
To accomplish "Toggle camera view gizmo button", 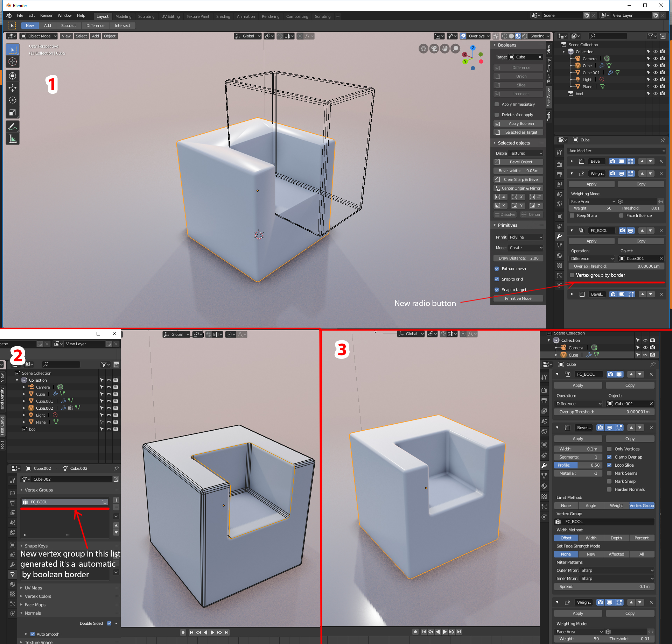I will tap(434, 49).
